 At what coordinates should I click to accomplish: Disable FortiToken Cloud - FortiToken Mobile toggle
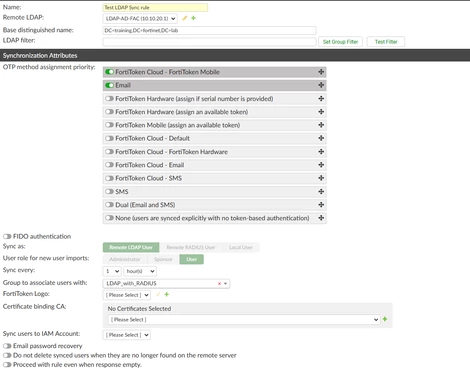[109, 72]
